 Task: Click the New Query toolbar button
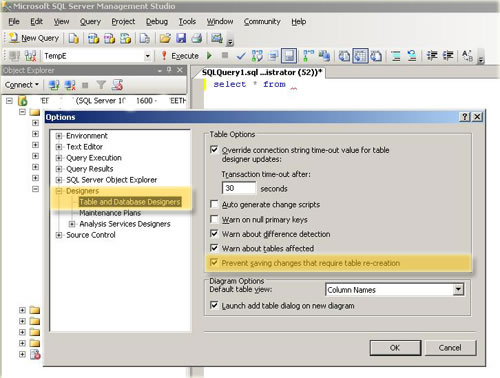[34, 38]
